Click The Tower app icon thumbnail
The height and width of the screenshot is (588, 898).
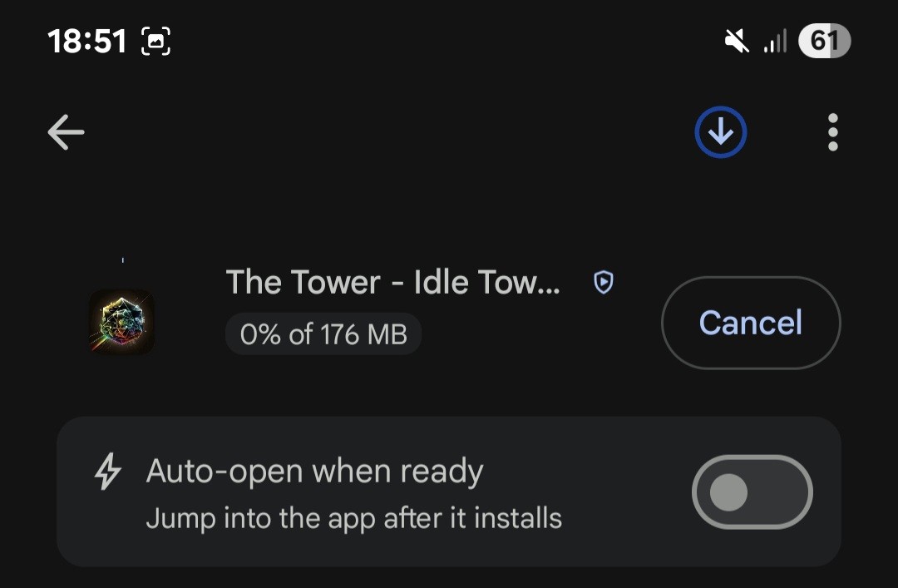pos(121,322)
